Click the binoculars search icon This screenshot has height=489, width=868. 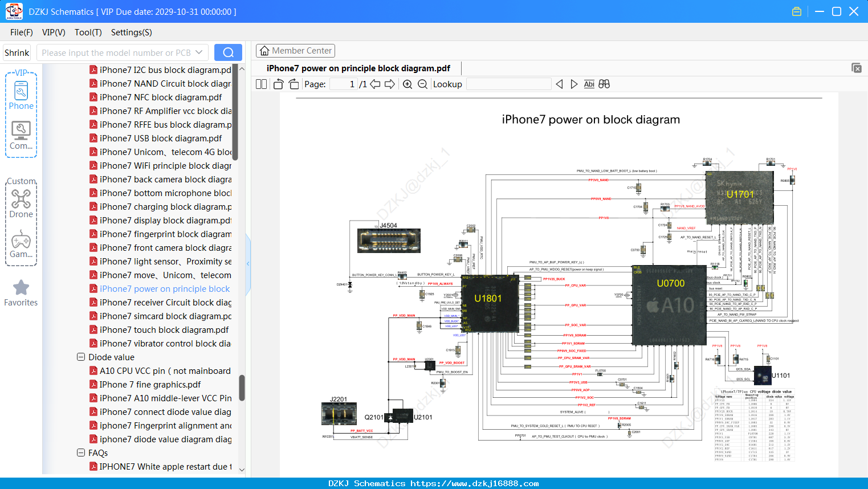click(x=604, y=84)
